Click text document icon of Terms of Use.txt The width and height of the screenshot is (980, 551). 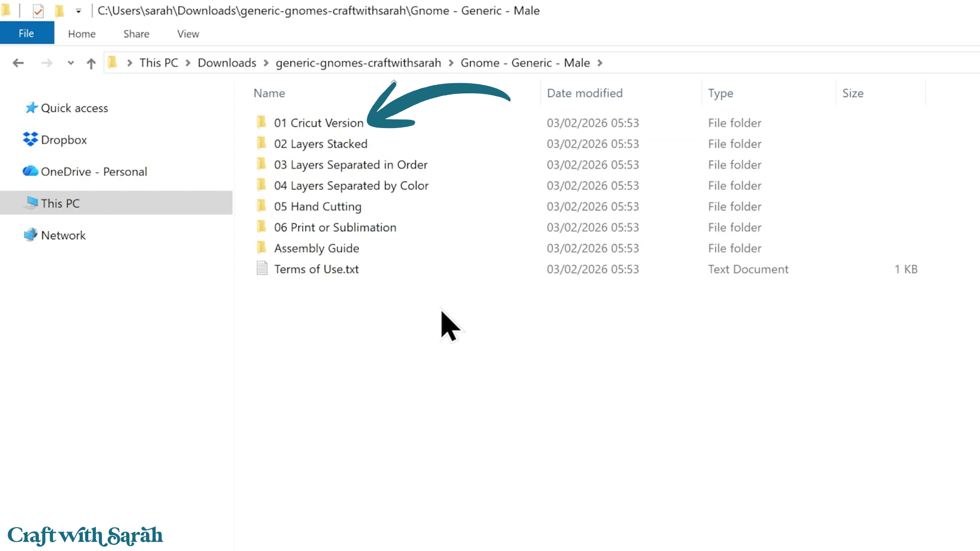pos(262,268)
